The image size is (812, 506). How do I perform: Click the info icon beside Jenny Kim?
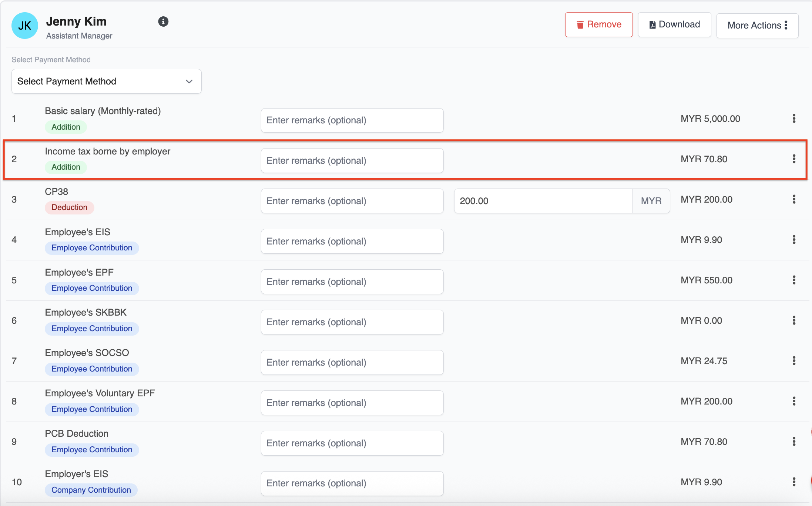click(163, 22)
